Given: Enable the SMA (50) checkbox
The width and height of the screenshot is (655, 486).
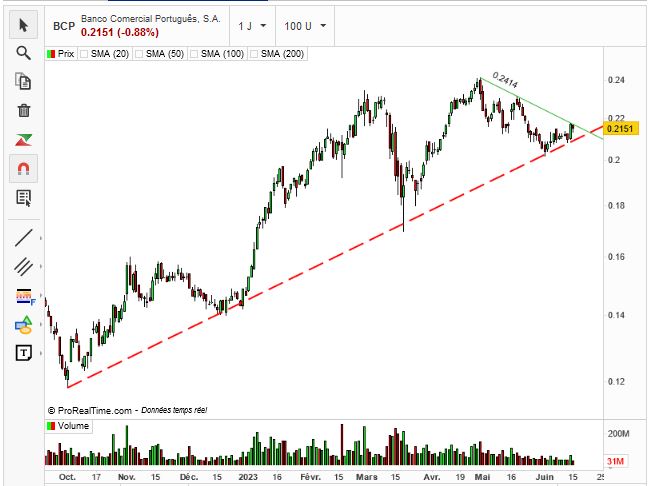Looking at the screenshot, I should [139, 54].
